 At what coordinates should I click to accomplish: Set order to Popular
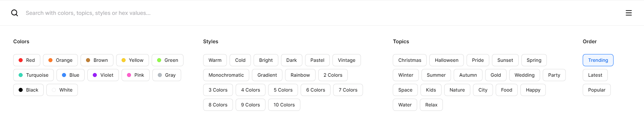[597, 90]
